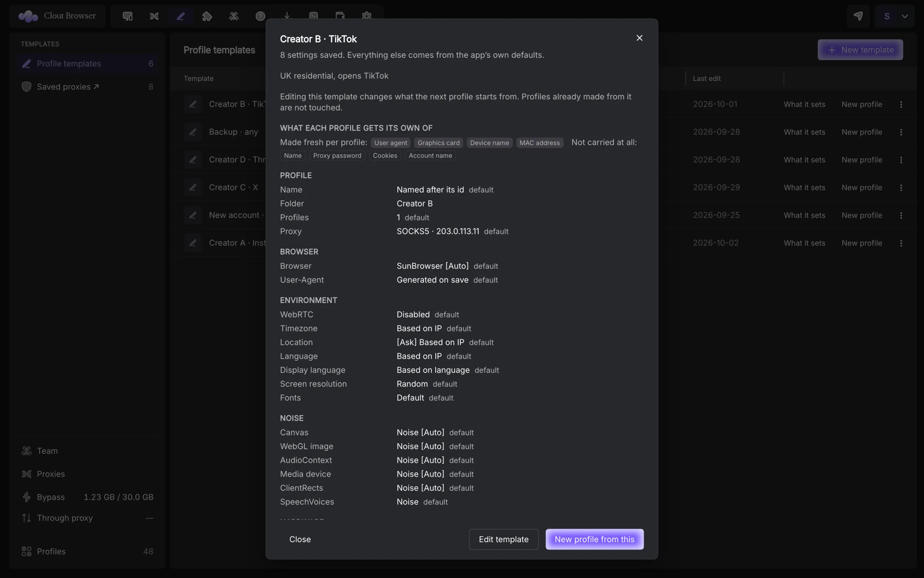Select the pencil templates icon in top toolbar

(181, 16)
